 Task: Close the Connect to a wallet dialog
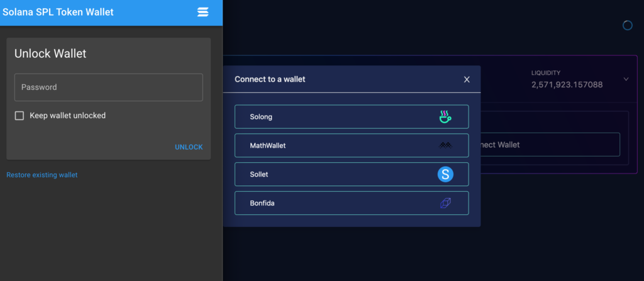click(467, 79)
